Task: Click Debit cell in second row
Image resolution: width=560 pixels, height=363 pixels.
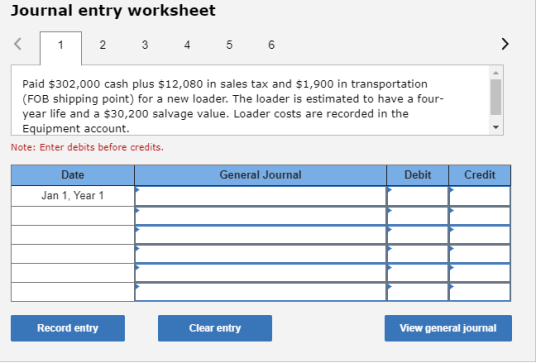Action: click(418, 216)
